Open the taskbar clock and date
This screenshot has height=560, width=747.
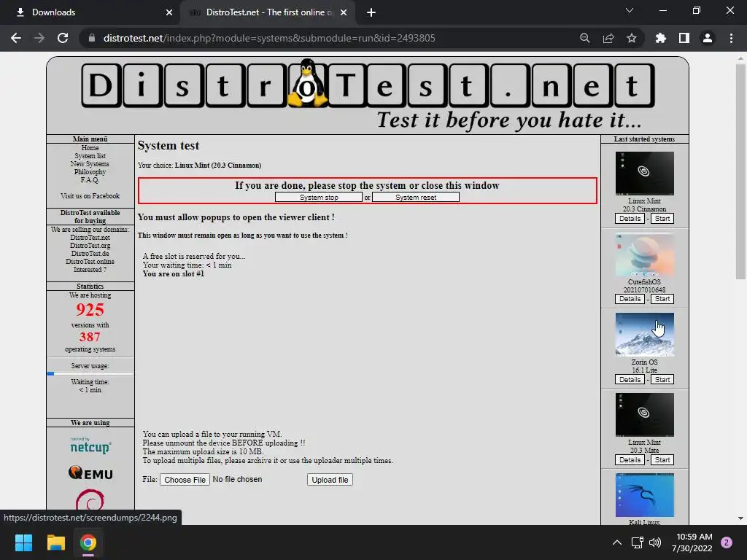tap(692, 542)
